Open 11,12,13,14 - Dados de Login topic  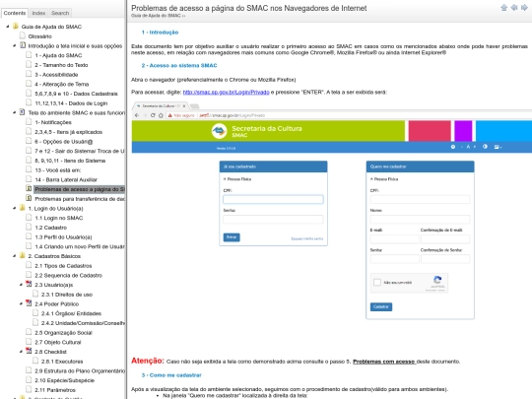click(x=71, y=103)
